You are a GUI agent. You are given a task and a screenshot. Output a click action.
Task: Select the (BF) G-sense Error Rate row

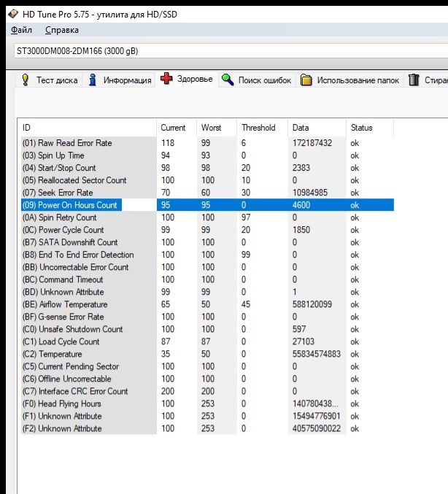tap(207, 317)
